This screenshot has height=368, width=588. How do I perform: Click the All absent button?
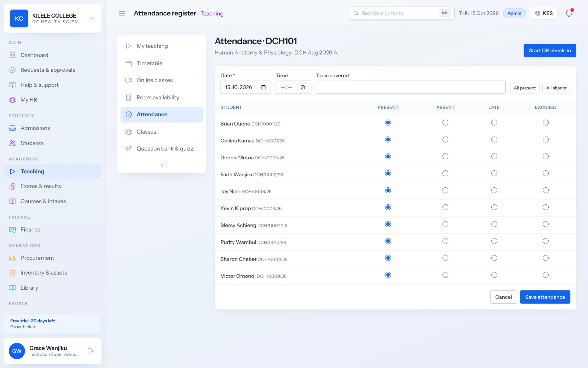point(556,88)
